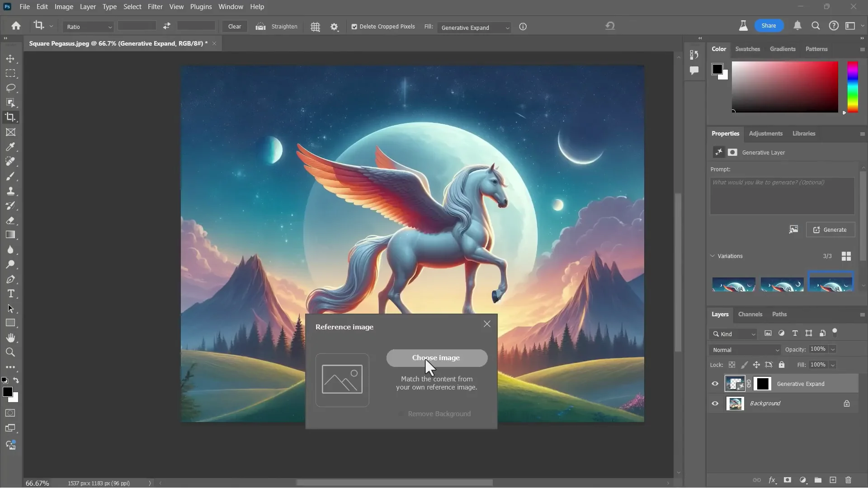Select the Type tool
The image size is (868, 488).
click(10, 294)
